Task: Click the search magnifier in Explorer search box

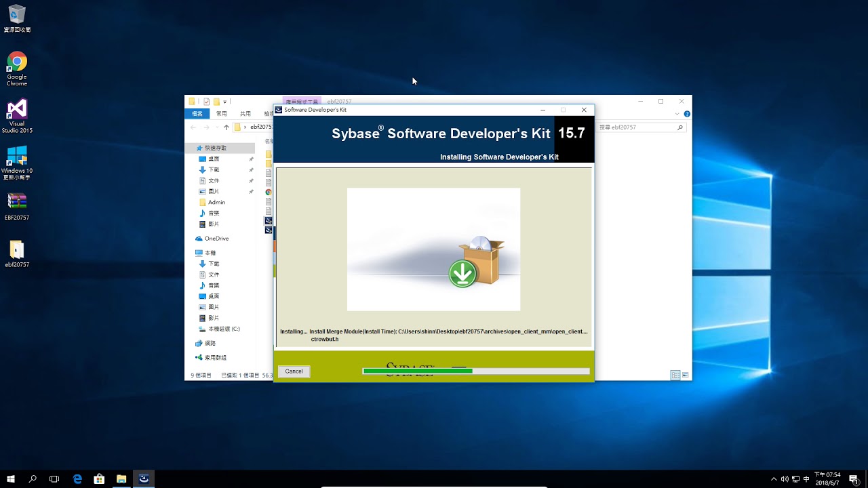Action: coord(680,127)
